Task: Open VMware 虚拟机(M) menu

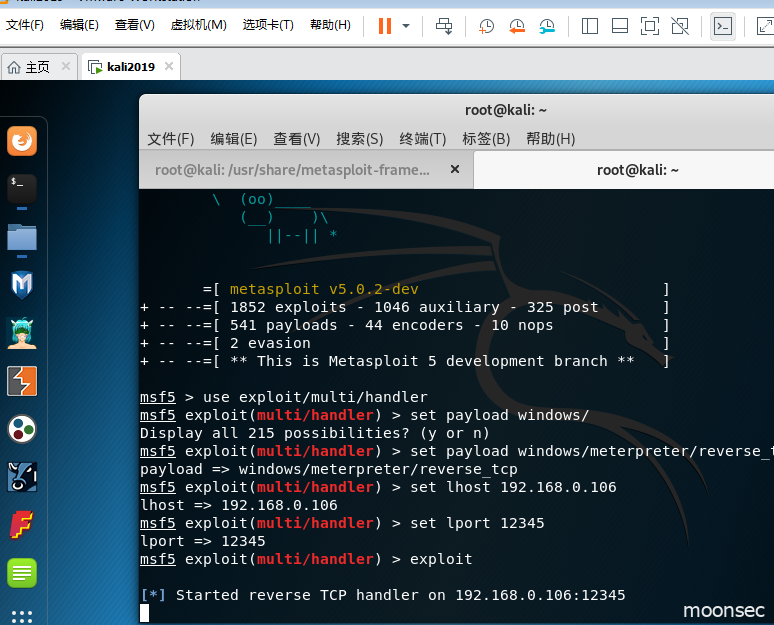Action: tap(198, 25)
